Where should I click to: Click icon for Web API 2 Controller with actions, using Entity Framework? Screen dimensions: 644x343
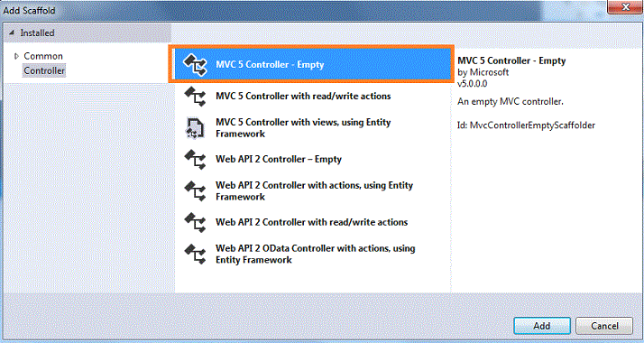[x=195, y=191]
